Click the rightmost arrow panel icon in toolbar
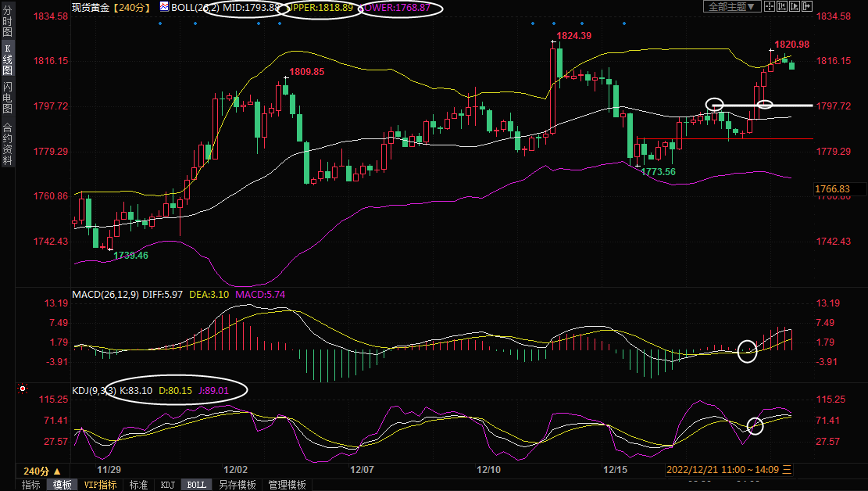Screen dimensions: 868x491 805,6
